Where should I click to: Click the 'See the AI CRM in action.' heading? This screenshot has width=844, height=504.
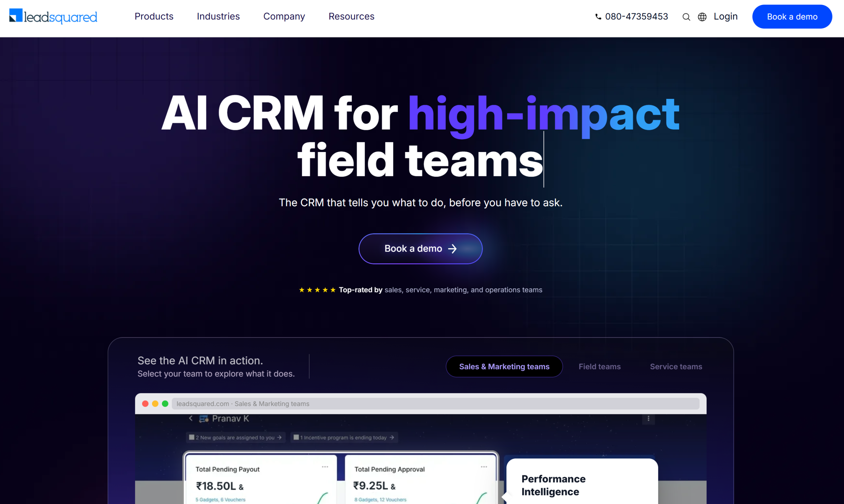tap(200, 360)
